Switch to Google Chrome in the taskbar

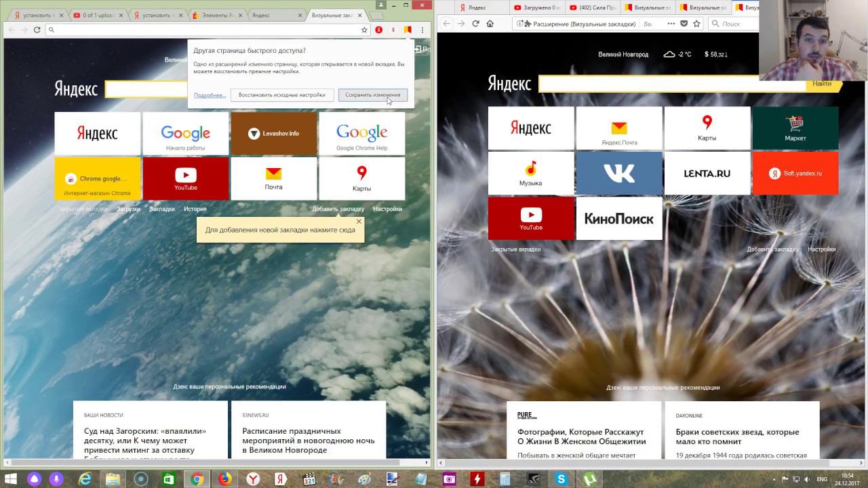[x=197, y=479]
